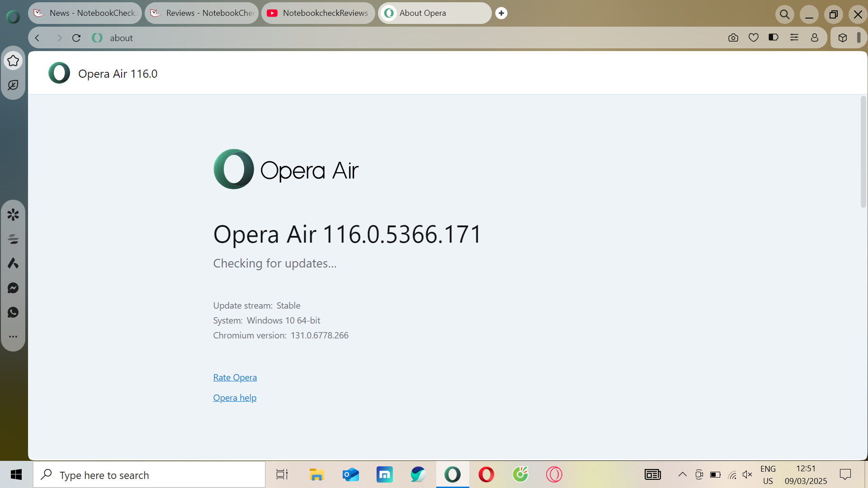Open File Explorer from the taskbar
Viewport: 868px width, 488px height.
(x=316, y=474)
